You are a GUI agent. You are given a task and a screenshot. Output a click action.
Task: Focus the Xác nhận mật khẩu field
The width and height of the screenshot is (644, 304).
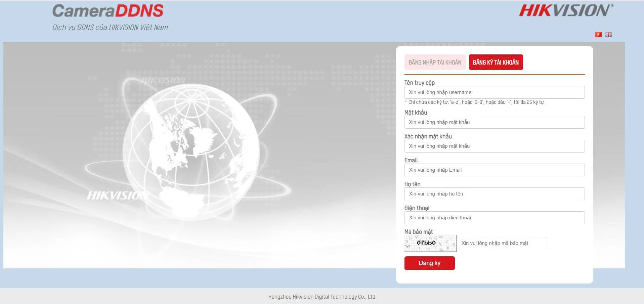(x=495, y=146)
